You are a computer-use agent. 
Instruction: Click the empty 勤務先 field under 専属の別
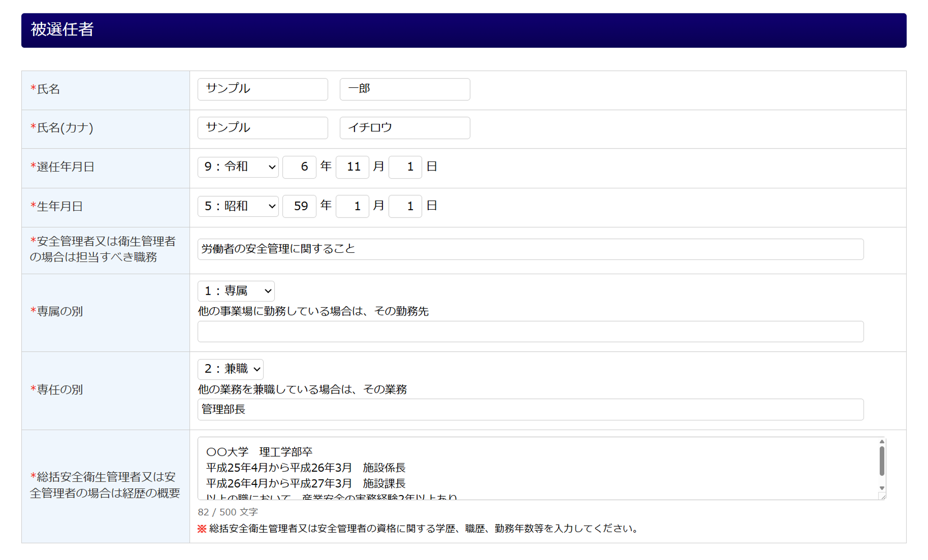click(x=530, y=332)
